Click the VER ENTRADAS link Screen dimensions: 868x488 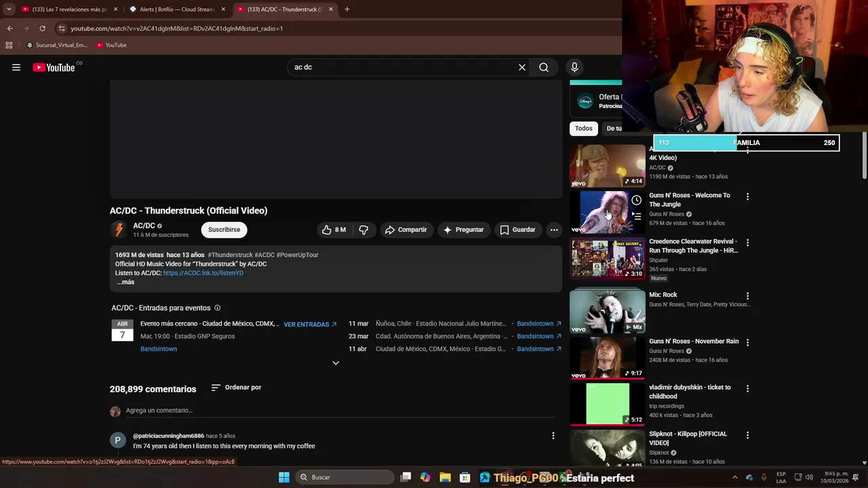(310, 325)
